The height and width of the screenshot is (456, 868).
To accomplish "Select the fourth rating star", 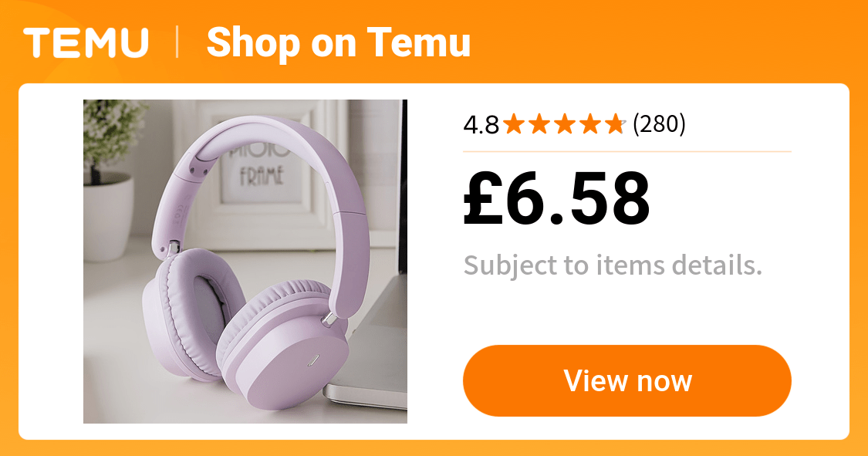I will click(589, 124).
